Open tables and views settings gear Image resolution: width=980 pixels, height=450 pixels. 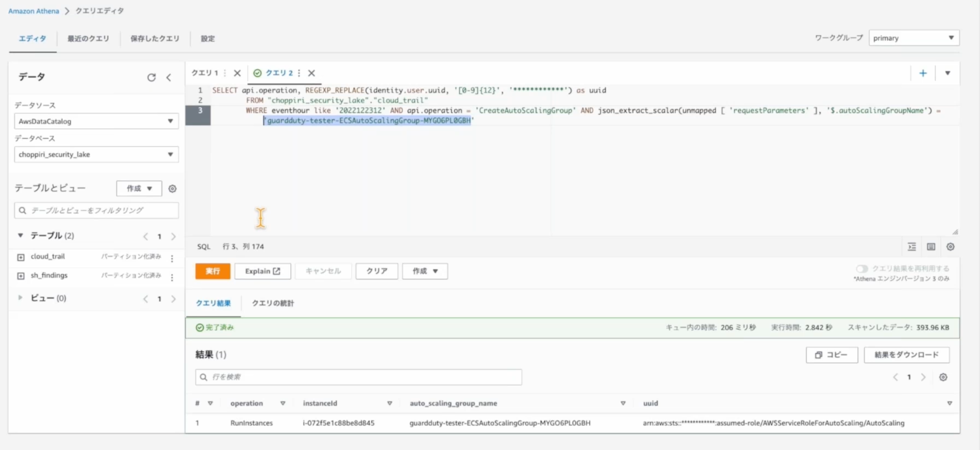click(172, 189)
